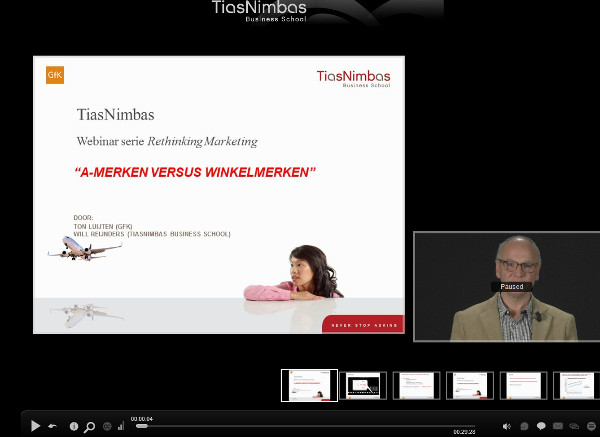Click the current time label 00:00:04

(x=142, y=419)
